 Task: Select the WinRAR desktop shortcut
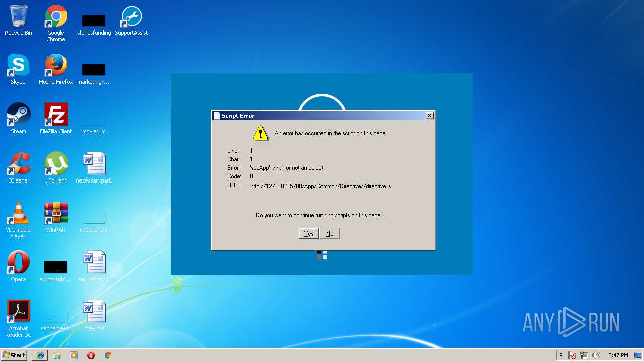(56, 217)
